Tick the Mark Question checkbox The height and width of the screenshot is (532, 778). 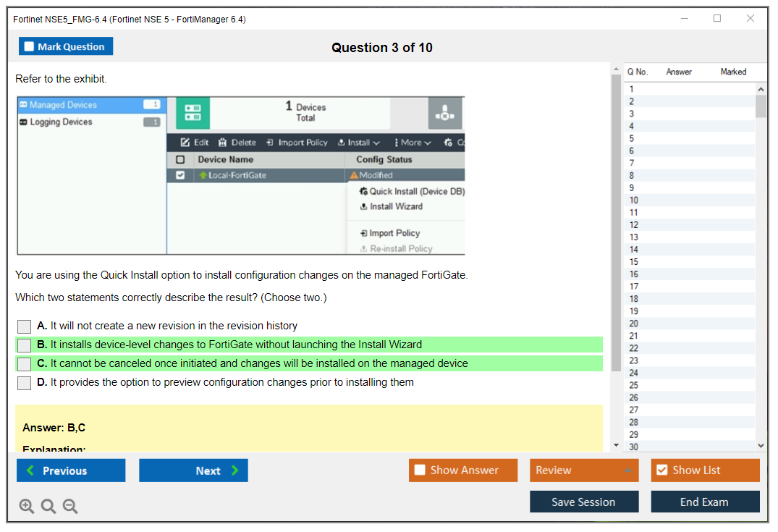pos(30,47)
